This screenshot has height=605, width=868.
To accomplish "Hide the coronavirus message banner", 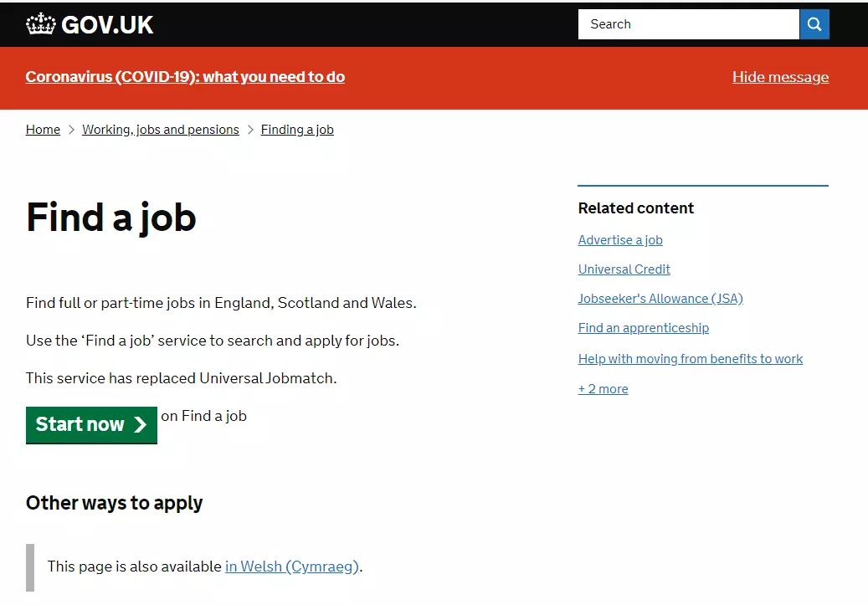I will [781, 77].
